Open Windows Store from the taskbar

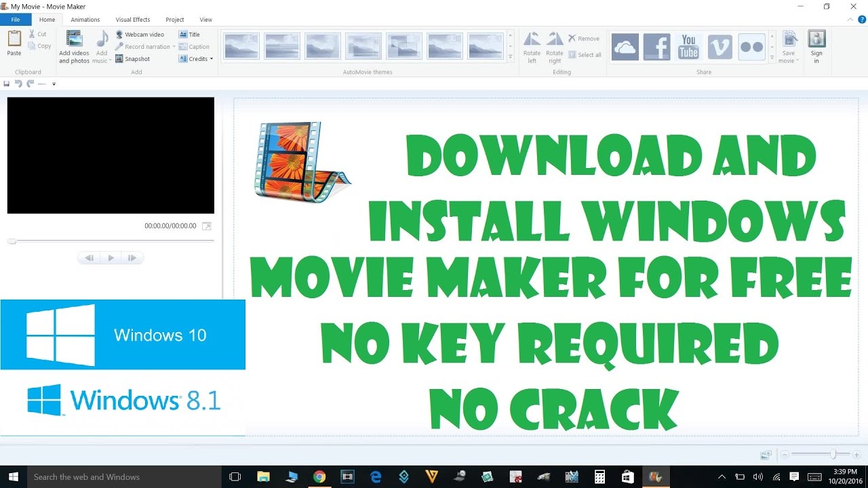point(627,476)
